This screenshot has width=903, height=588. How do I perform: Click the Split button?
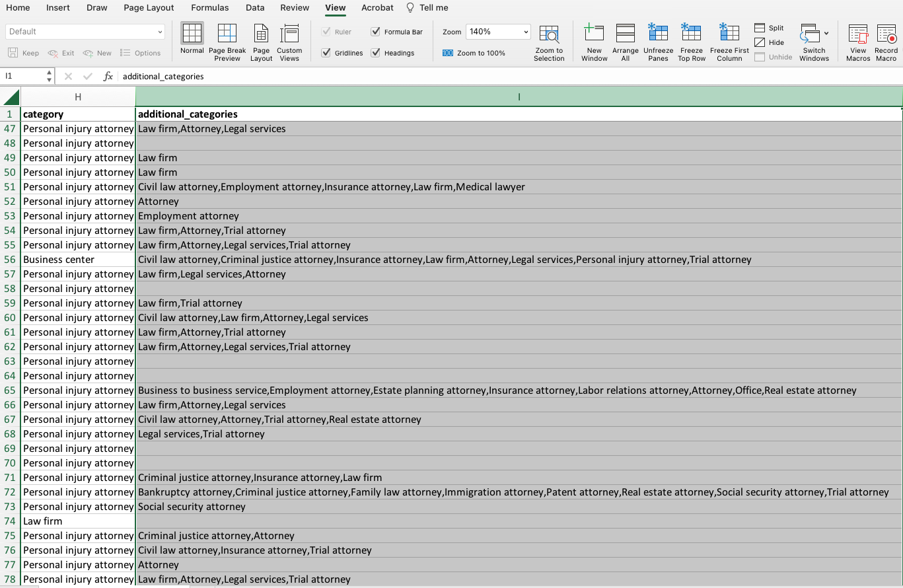point(769,28)
